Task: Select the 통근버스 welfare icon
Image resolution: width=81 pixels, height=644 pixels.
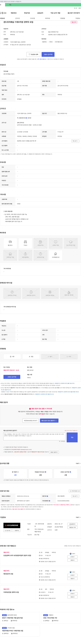Action: (x=10, y=243)
